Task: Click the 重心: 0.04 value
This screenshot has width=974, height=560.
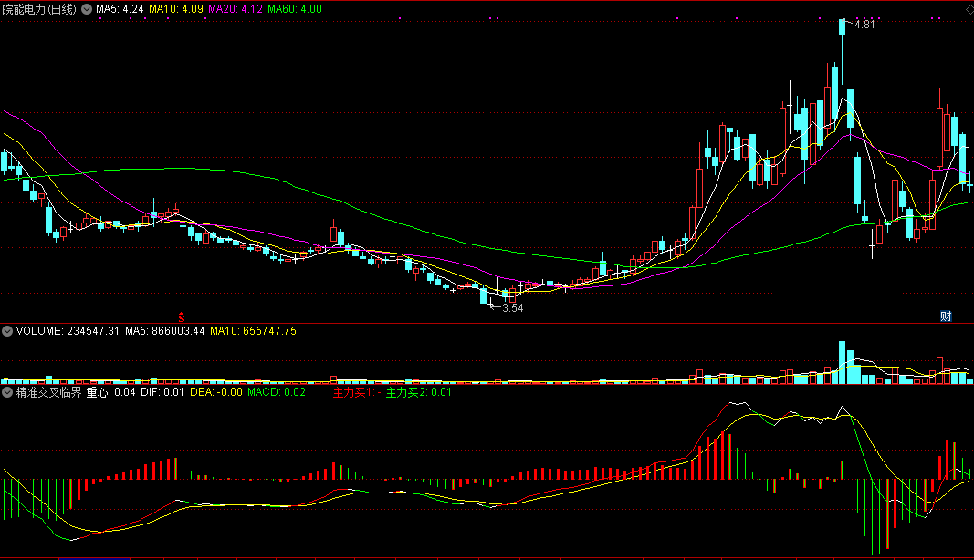Action: point(110,392)
